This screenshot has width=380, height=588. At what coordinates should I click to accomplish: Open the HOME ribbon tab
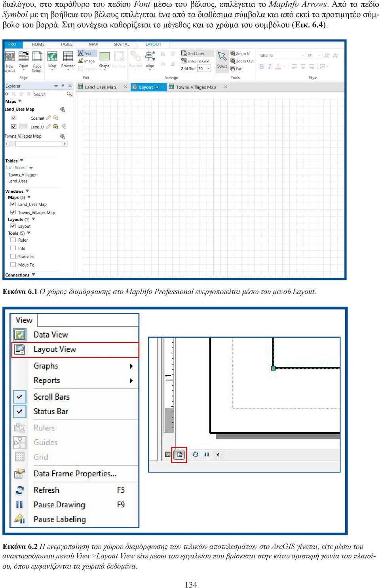pos(38,44)
